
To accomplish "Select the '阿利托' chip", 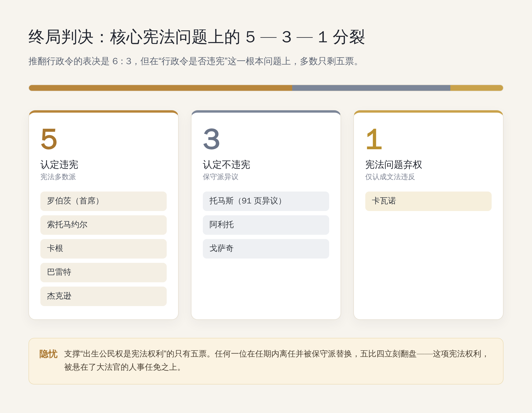I will (266, 225).
